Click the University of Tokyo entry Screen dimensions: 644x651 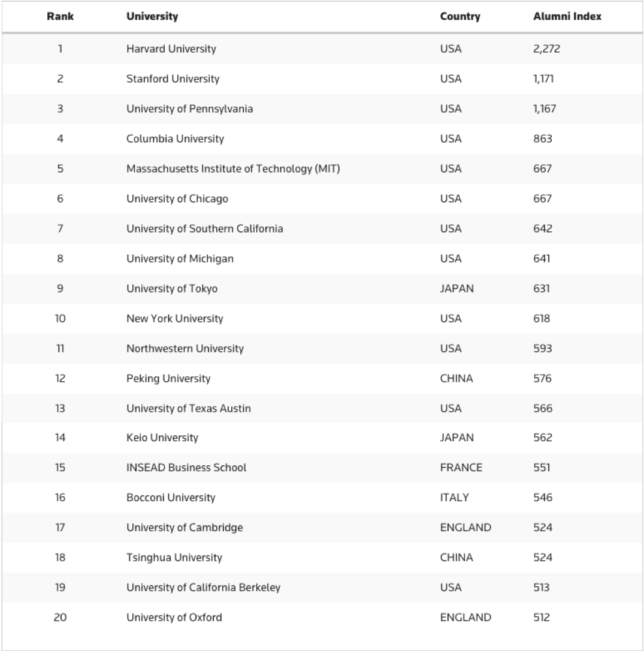point(172,289)
